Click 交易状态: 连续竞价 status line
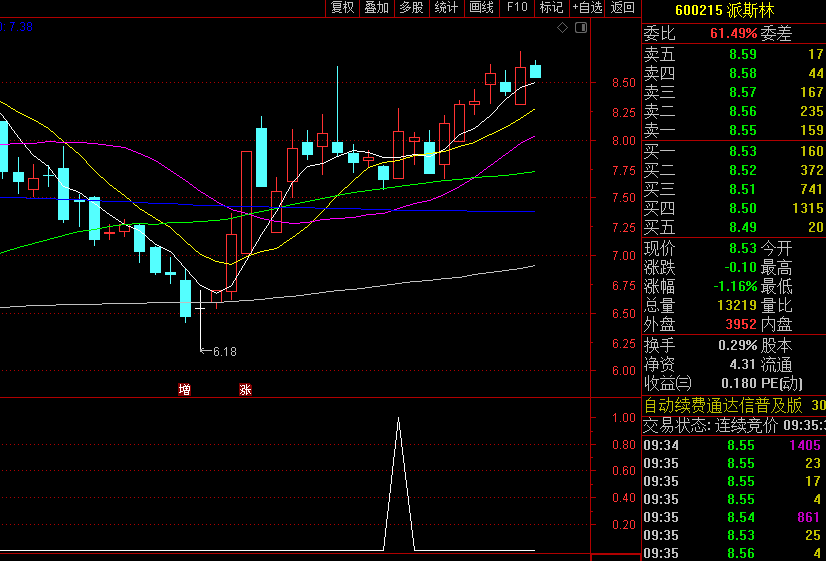826x561 pixels. 734,425
